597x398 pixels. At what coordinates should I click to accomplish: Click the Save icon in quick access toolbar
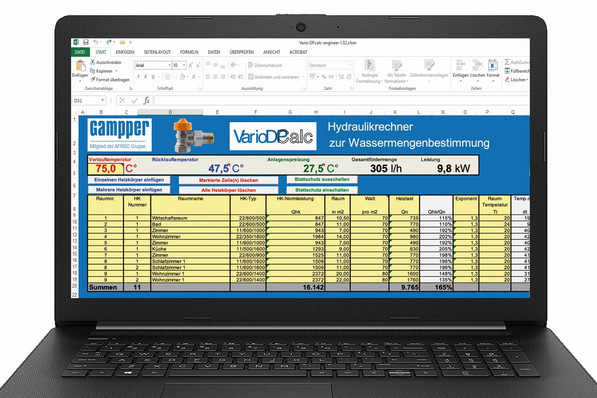click(x=86, y=42)
